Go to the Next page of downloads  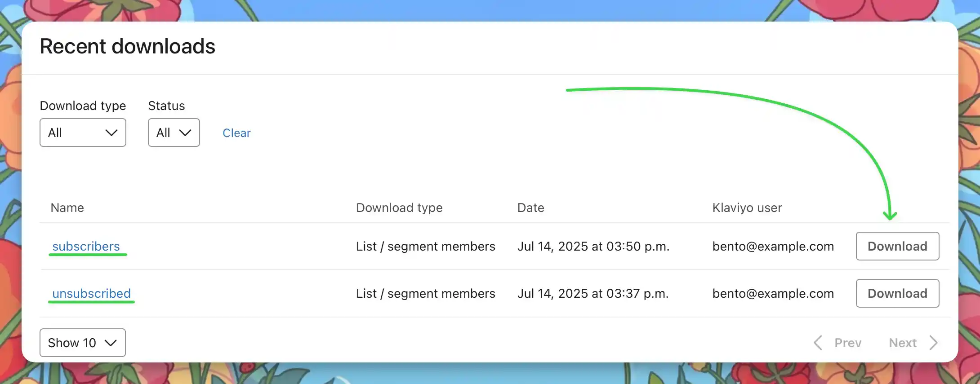coord(903,343)
